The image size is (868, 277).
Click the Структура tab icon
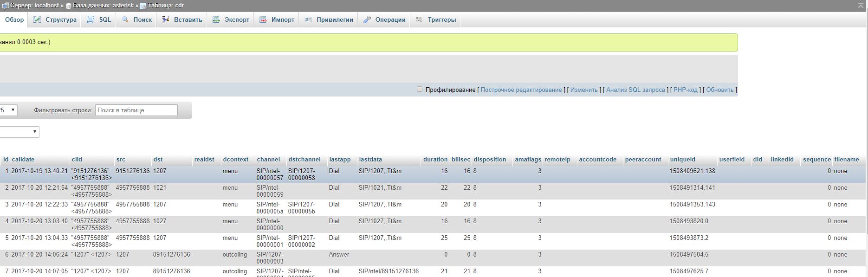pyautogui.click(x=37, y=20)
